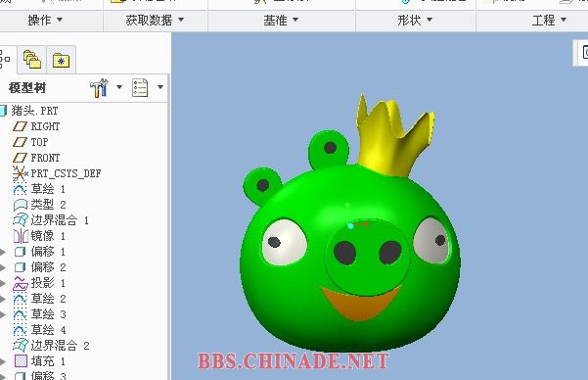Switch to the favorites folder tab icon
The height and width of the screenshot is (380, 588).
(x=61, y=61)
